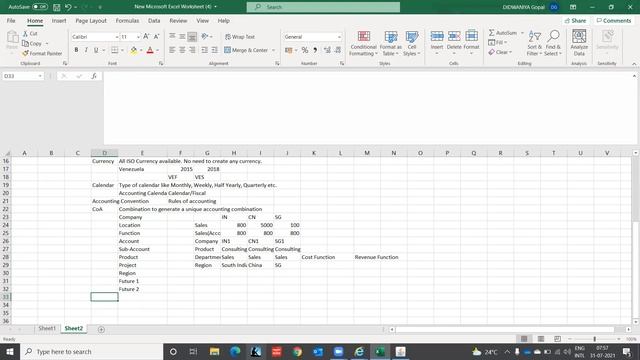Toggle Bold formatting

click(x=76, y=50)
